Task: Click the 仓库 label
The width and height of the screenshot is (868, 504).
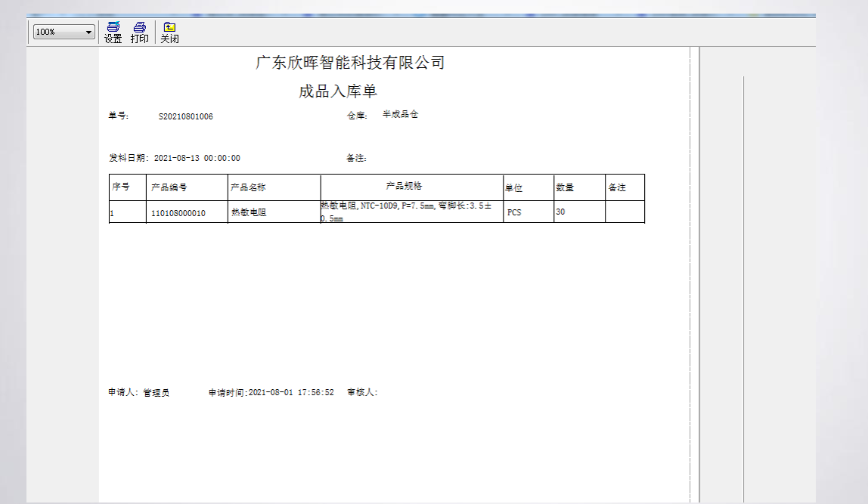Action: click(357, 116)
